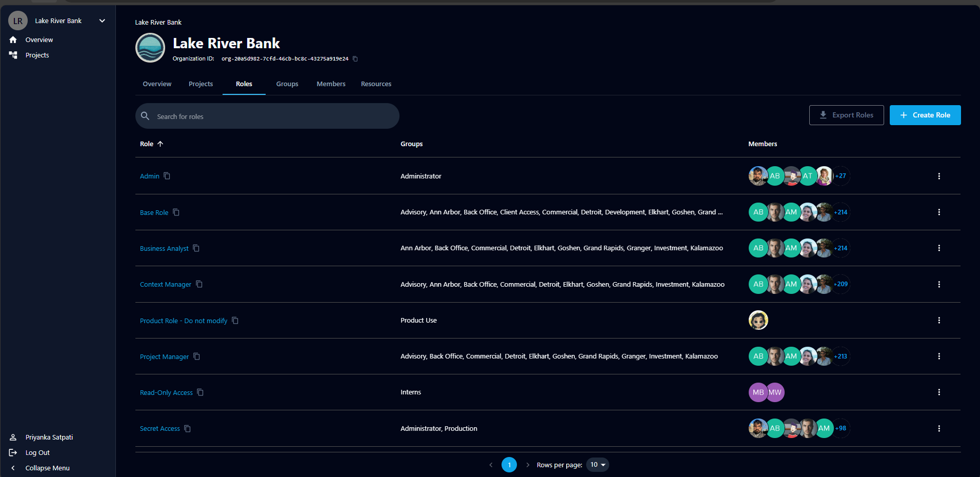Open the Admin role link
This screenshot has height=477, width=980.
tap(150, 176)
